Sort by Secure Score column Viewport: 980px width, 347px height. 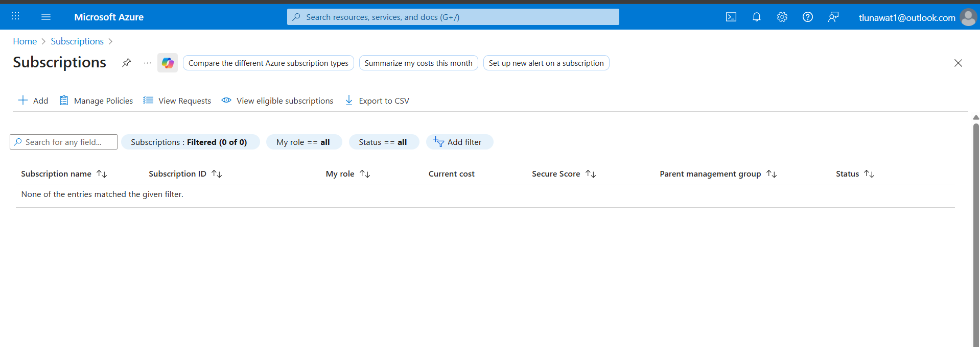564,174
